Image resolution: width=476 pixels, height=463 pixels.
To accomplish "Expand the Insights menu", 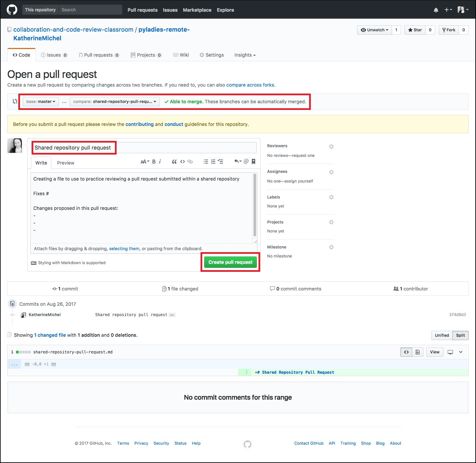I will [x=245, y=55].
